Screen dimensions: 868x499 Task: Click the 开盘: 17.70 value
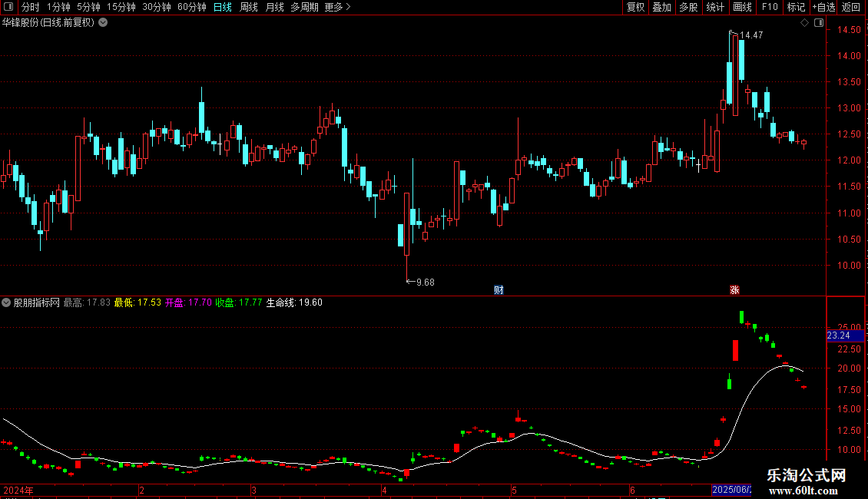tap(188, 302)
